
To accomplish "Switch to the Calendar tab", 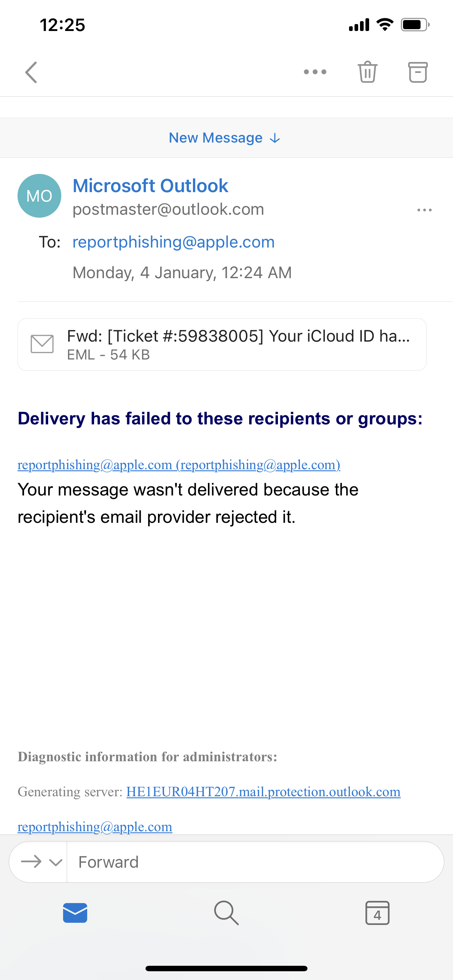I will click(x=377, y=913).
